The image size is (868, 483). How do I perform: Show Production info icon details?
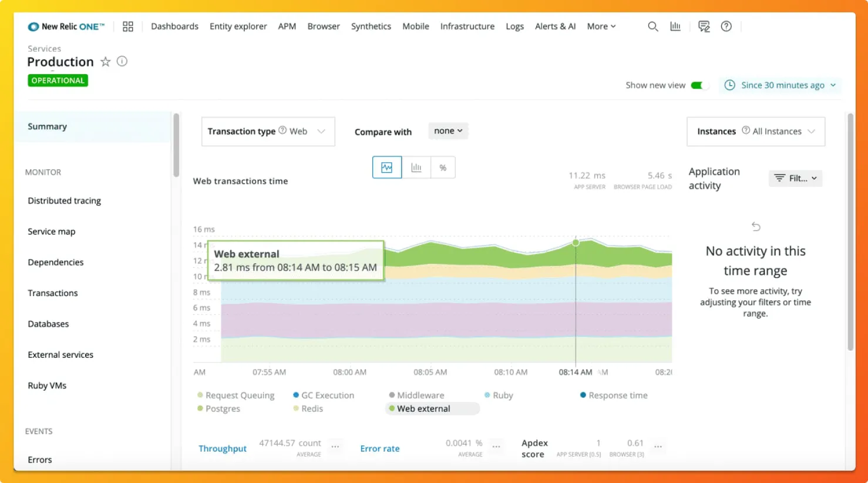122,61
